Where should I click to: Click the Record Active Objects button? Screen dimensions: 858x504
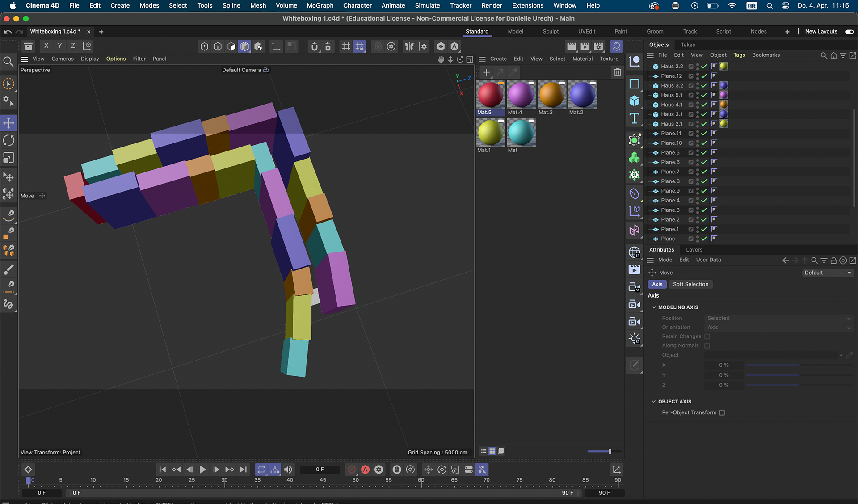pyautogui.click(x=352, y=469)
